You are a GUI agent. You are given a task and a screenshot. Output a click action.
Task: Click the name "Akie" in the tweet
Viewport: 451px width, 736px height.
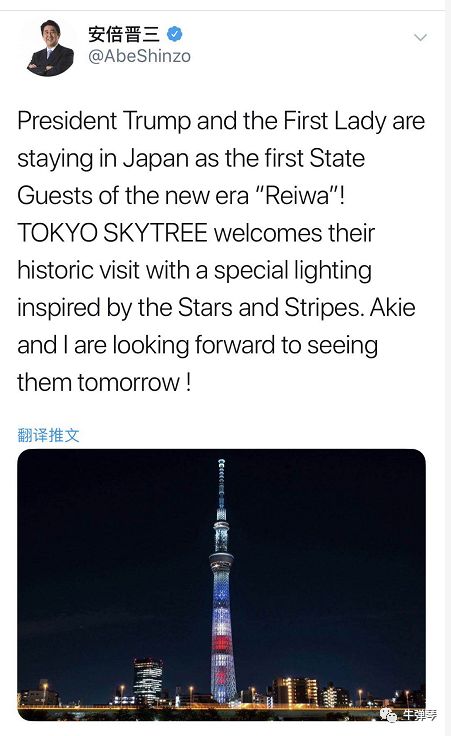pyautogui.click(x=392, y=307)
